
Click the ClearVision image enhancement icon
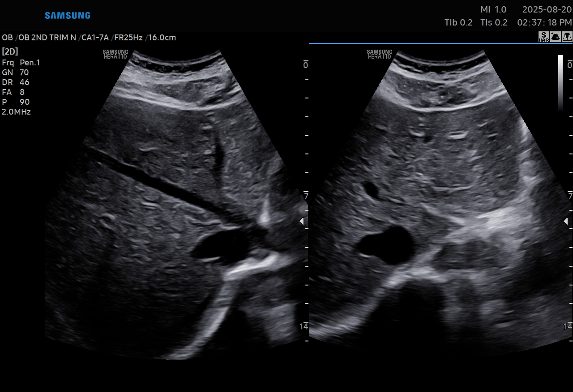(x=555, y=37)
